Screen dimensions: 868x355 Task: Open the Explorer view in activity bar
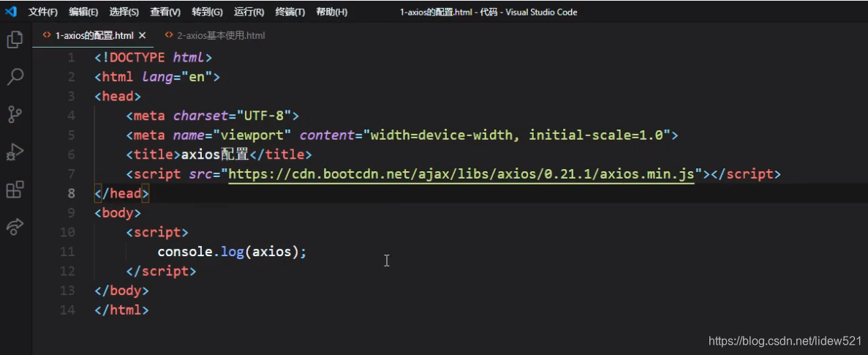coord(15,40)
